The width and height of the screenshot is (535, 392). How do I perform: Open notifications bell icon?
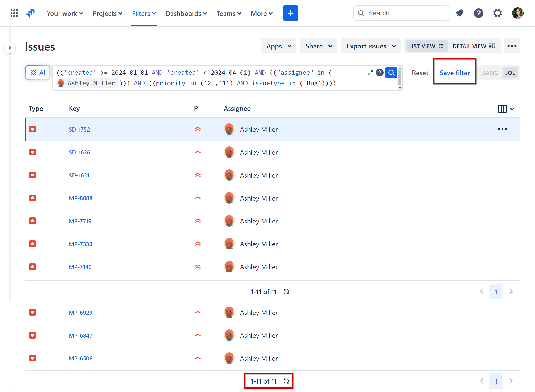(460, 13)
